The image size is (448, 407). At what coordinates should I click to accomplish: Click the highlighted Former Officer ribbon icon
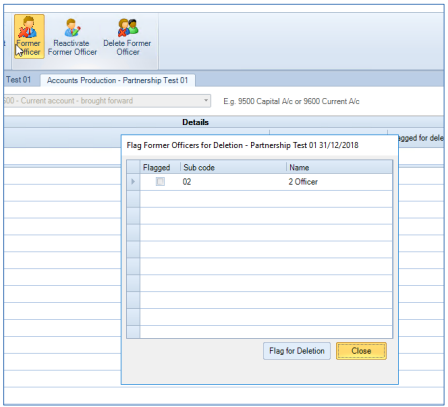click(29, 36)
